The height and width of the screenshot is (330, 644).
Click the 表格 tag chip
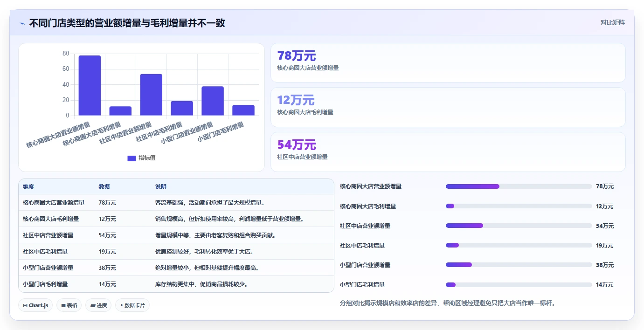69,305
